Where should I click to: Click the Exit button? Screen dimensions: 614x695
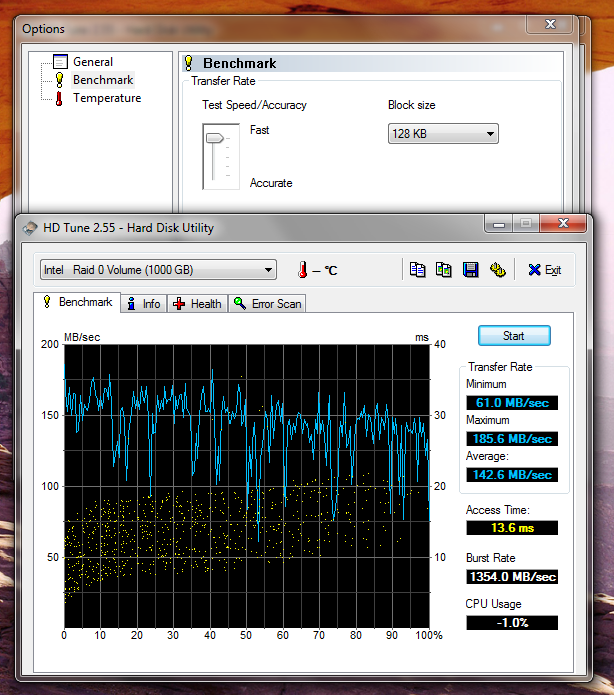545,270
